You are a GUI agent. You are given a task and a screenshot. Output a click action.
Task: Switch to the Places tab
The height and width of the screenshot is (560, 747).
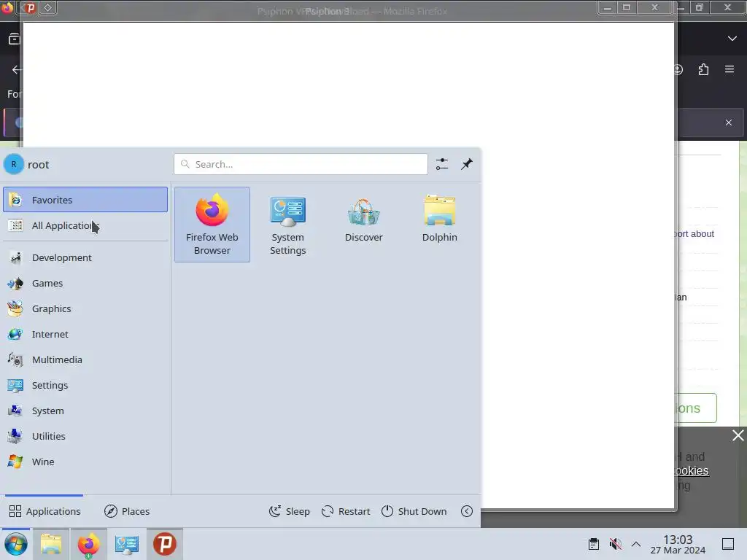tap(127, 511)
